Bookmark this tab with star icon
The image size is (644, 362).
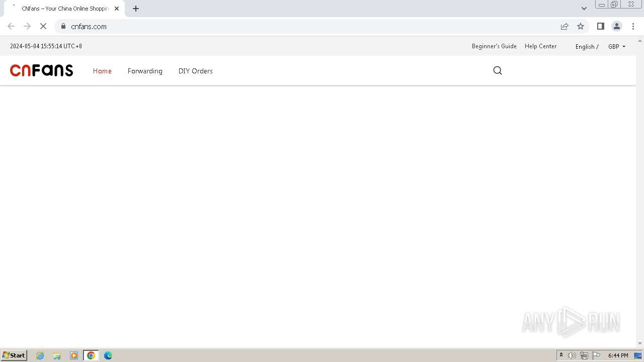pyautogui.click(x=581, y=26)
